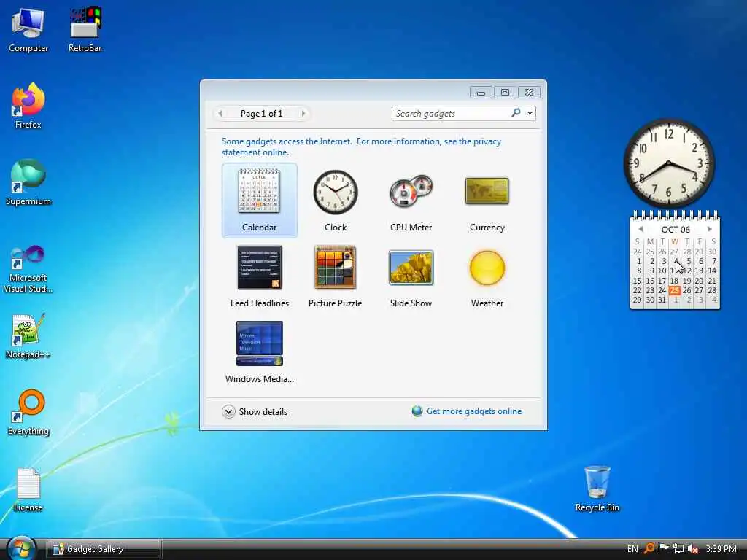Viewport: 747px width, 560px height.
Task: Click day 31 on calendar gadget
Action: point(662,300)
